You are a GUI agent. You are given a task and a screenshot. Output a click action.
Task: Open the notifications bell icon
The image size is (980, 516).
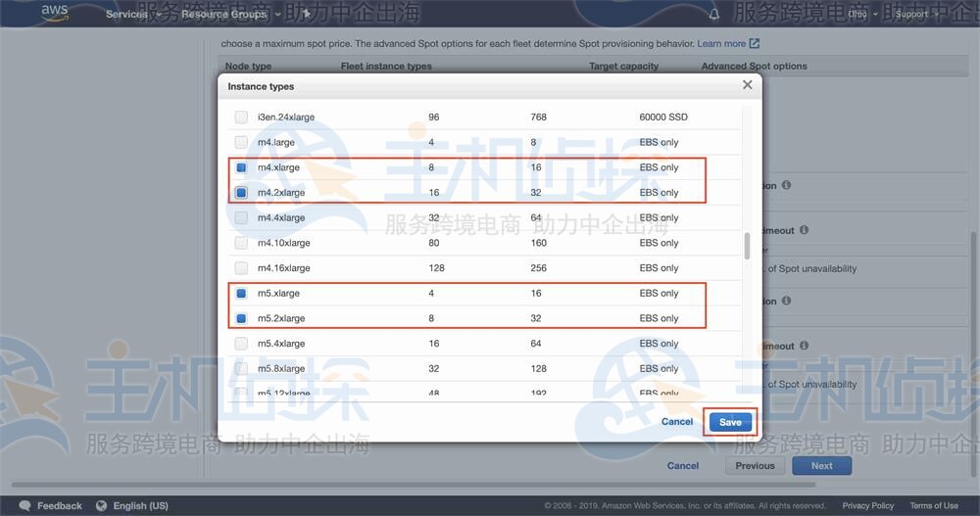[713, 14]
